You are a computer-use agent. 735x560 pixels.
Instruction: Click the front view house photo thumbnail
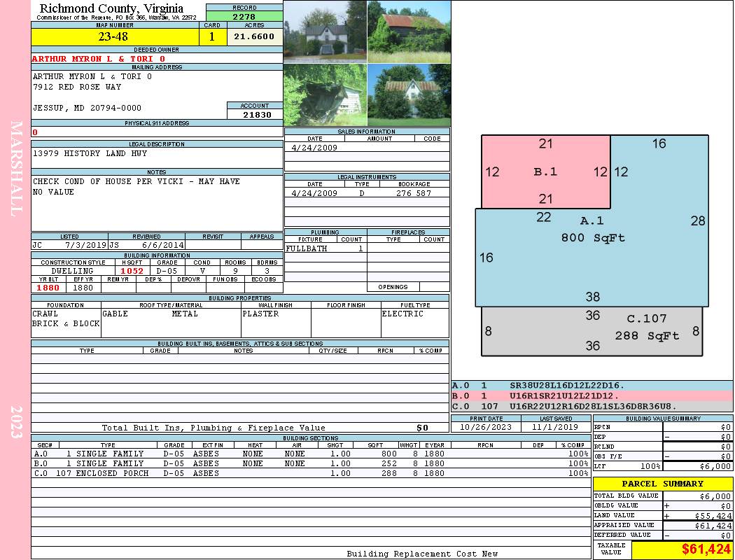325,31
